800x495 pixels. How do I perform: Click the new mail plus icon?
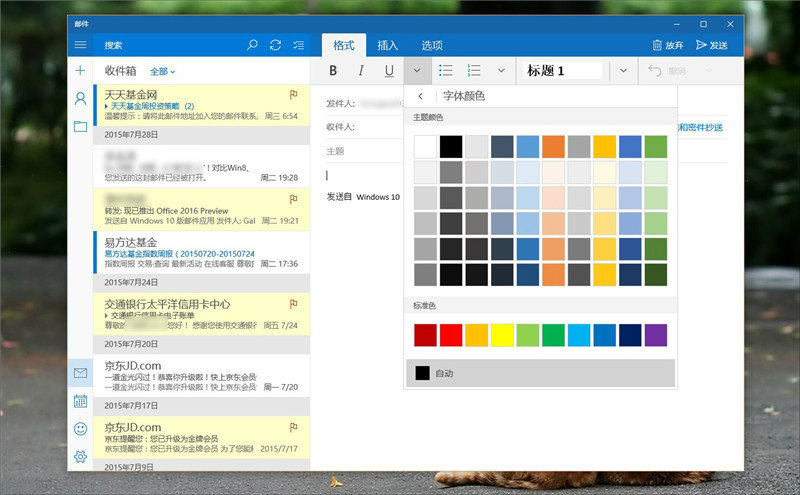(x=80, y=71)
